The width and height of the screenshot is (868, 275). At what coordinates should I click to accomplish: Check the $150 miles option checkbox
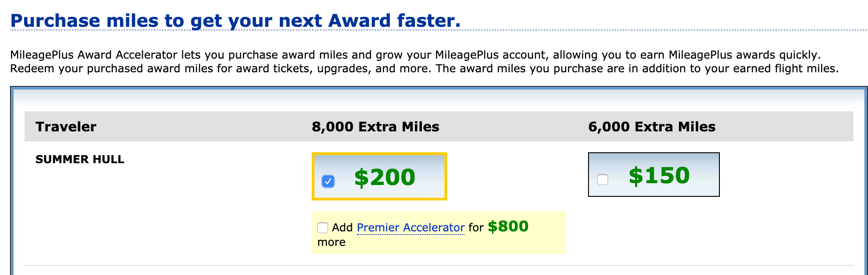[603, 180]
